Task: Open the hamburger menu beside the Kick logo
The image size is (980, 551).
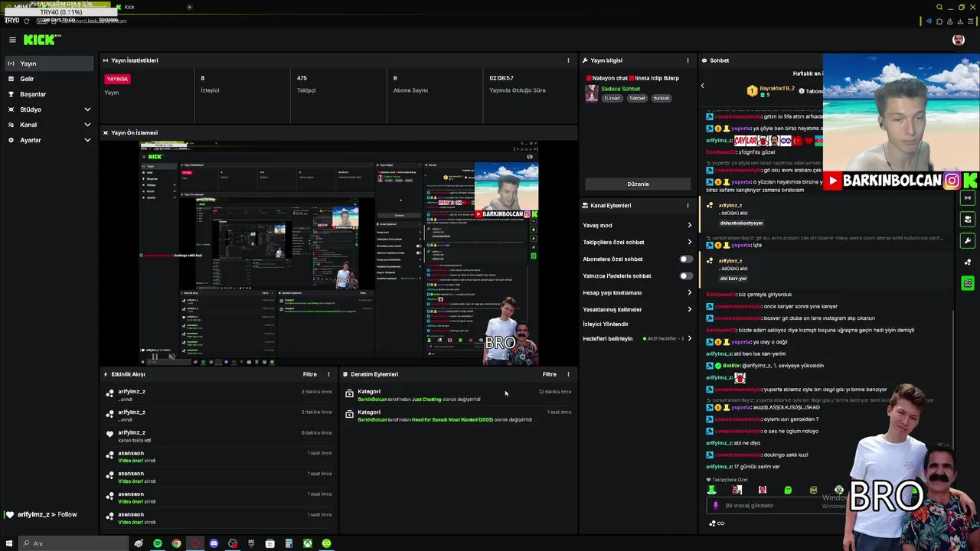Action: tap(12, 40)
